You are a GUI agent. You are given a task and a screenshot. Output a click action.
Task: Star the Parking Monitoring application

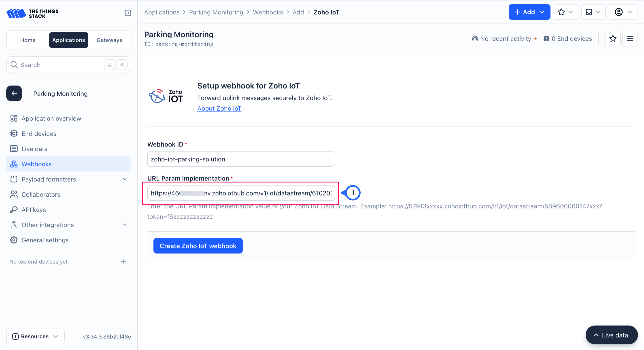(x=613, y=38)
